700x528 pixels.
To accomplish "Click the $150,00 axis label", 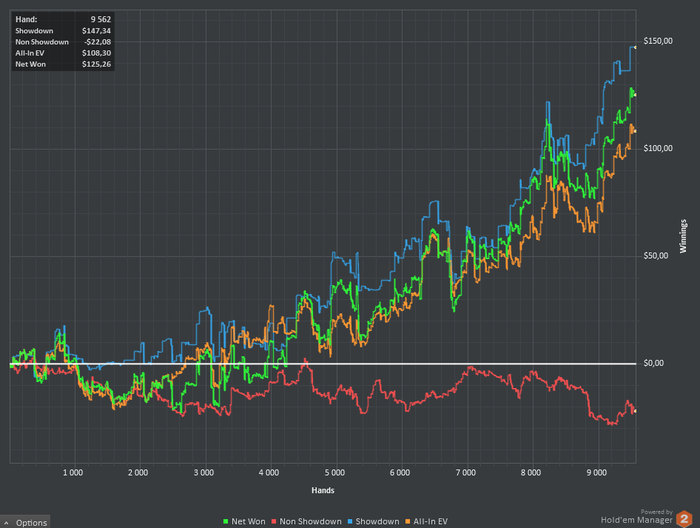I will [x=658, y=41].
